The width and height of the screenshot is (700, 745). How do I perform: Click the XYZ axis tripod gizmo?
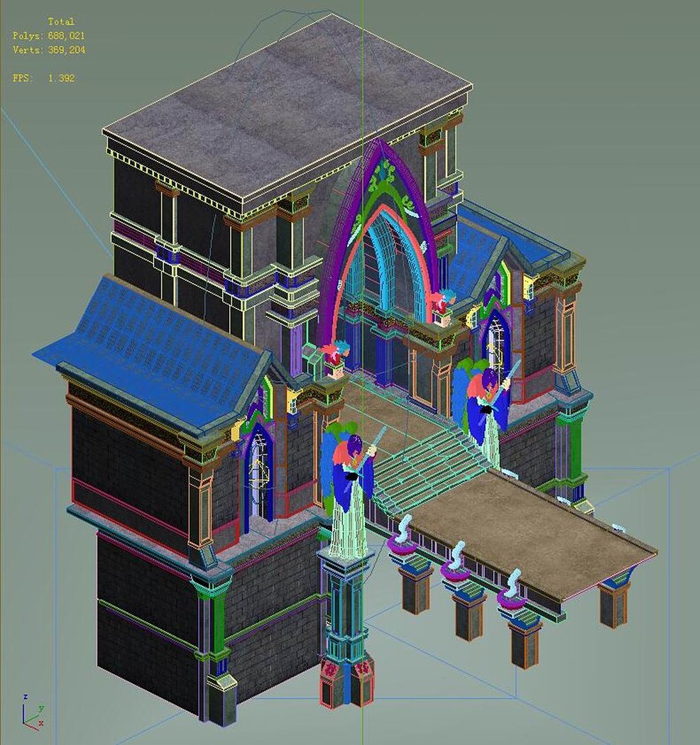point(33,712)
